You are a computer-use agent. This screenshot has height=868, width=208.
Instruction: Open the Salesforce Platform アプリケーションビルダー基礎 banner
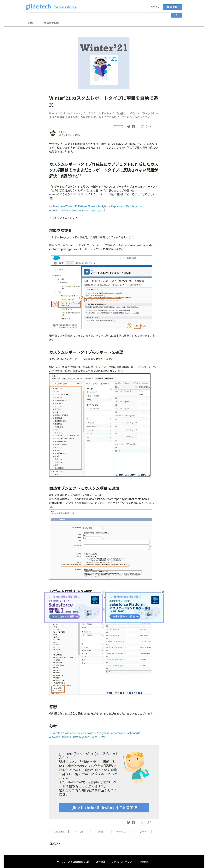[134, 608]
